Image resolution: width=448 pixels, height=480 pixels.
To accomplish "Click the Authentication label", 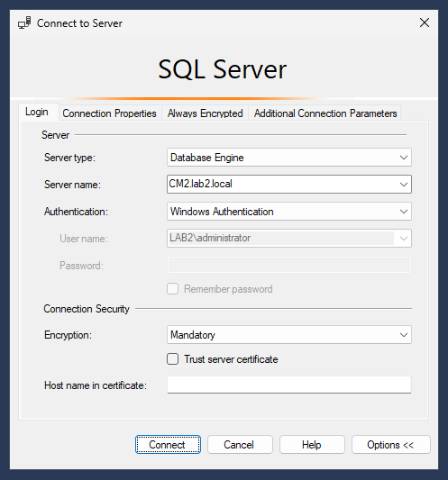I will [76, 212].
